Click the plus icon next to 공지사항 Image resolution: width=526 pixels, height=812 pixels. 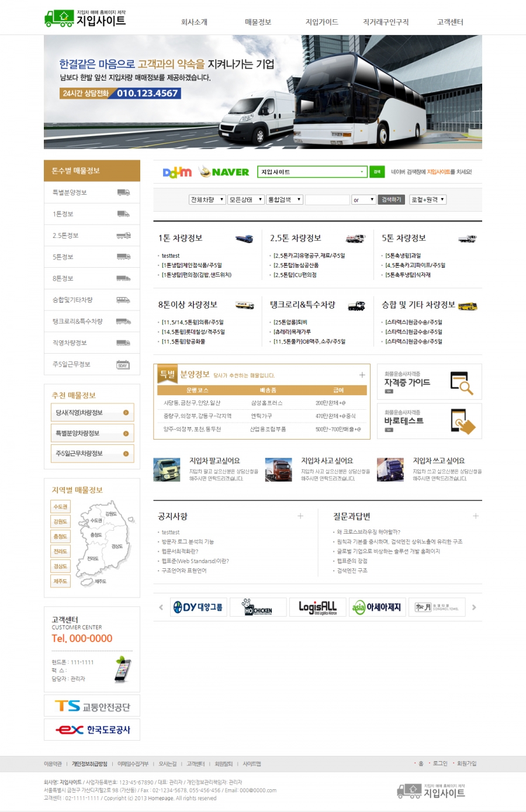(x=300, y=516)
